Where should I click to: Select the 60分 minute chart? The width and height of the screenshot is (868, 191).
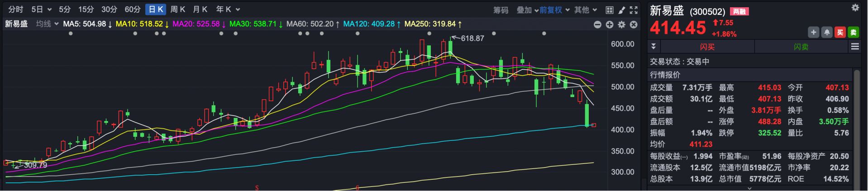click(133, 9)
